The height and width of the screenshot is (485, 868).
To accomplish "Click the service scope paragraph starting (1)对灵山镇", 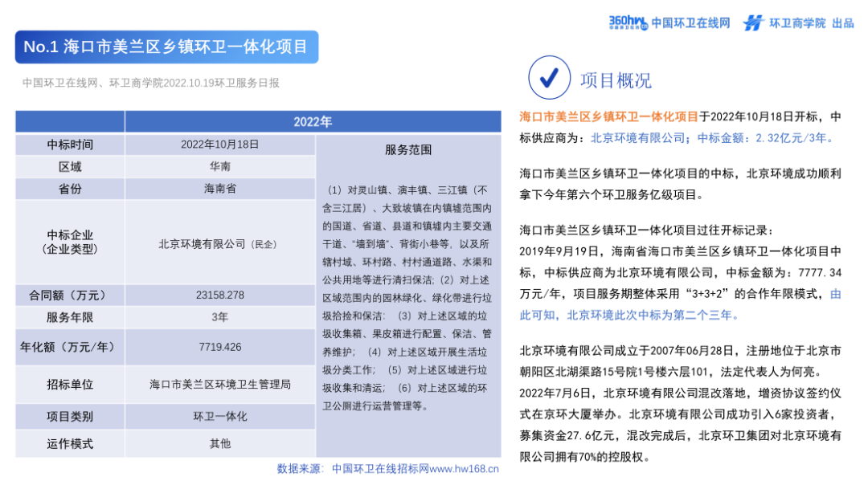I will click(407, 298).
